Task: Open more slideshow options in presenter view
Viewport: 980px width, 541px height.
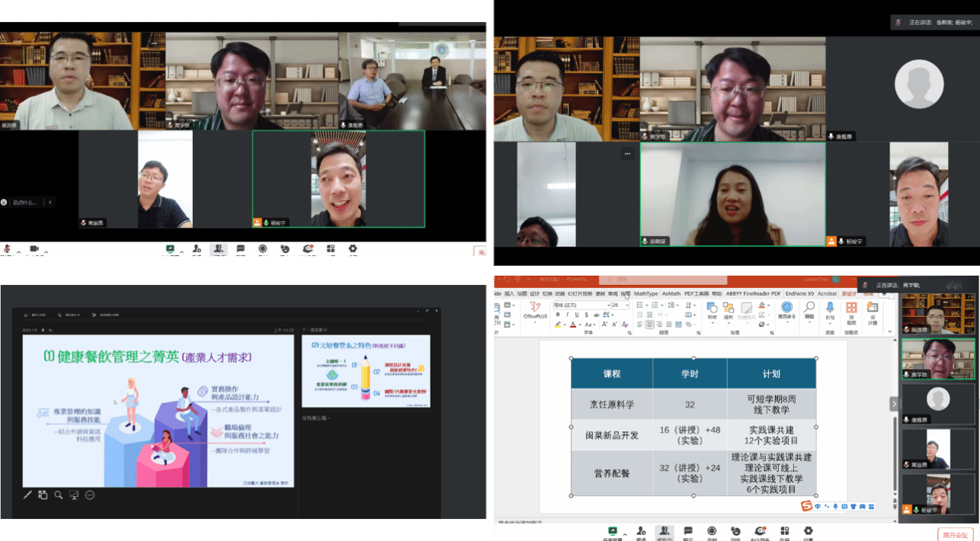Action: click(90, 495)
